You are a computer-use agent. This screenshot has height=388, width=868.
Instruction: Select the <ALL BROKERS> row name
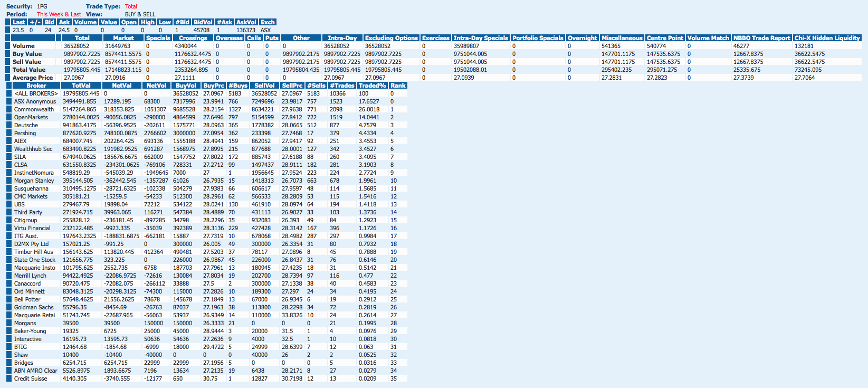(36, 93)
